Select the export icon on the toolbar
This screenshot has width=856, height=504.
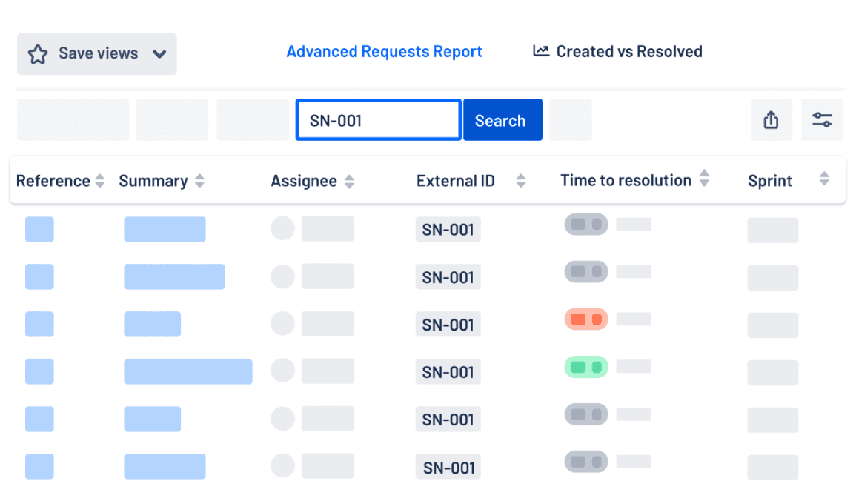point(772,119)
